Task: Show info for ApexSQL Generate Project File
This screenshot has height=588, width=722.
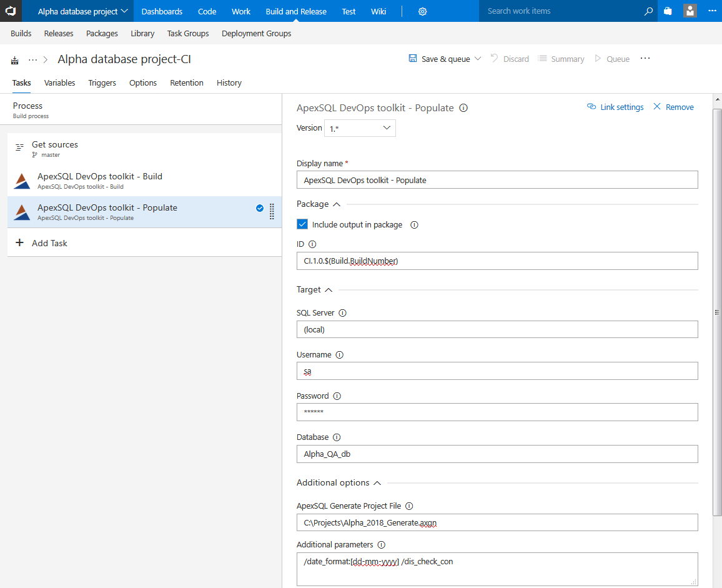Action: click(x=409, y=506)
